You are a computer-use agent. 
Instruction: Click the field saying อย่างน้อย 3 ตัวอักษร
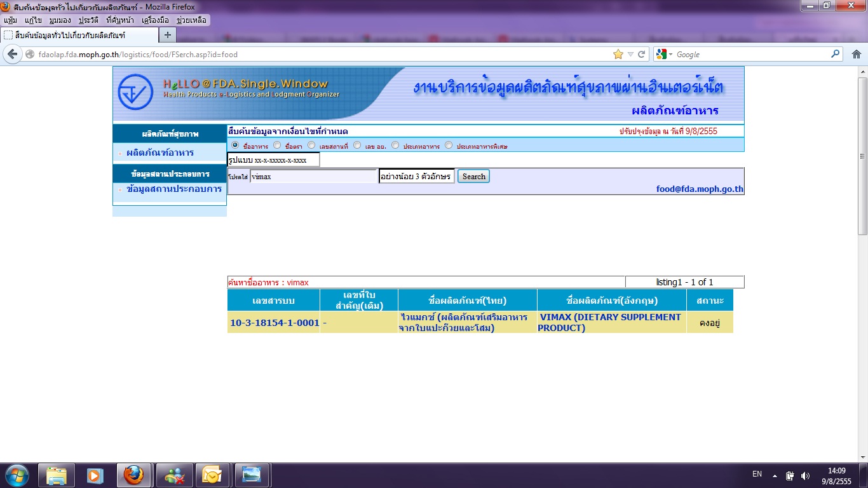point(417,177)
